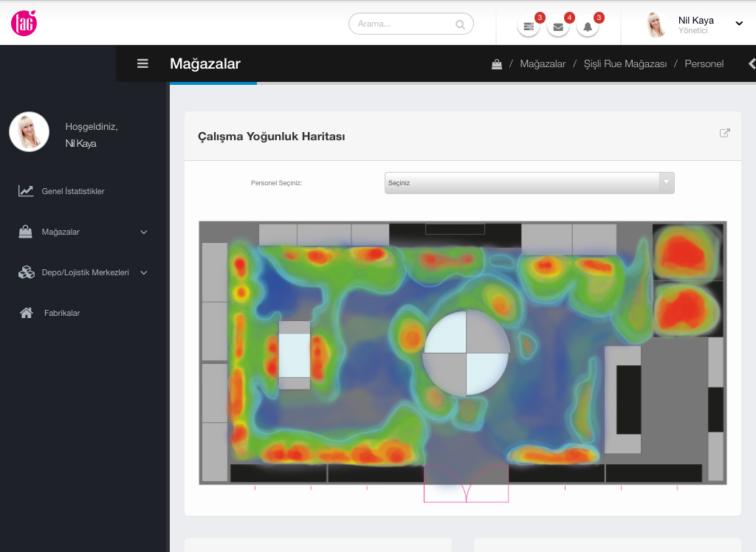Click the search magnifier icon
Image resolution: width=756 pixels, height=552 pixels.
coord(461,24)
